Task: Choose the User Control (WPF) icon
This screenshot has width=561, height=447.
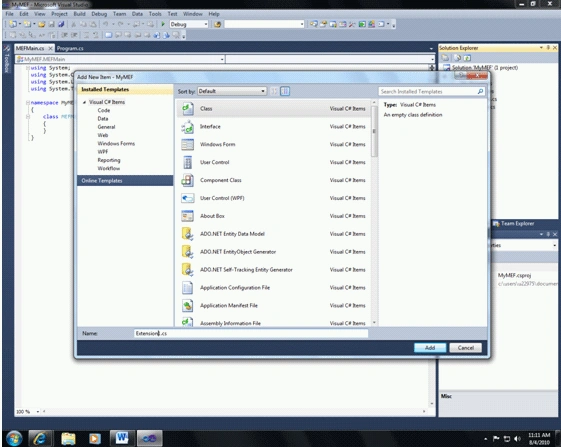Action: [x=187, y=198]
